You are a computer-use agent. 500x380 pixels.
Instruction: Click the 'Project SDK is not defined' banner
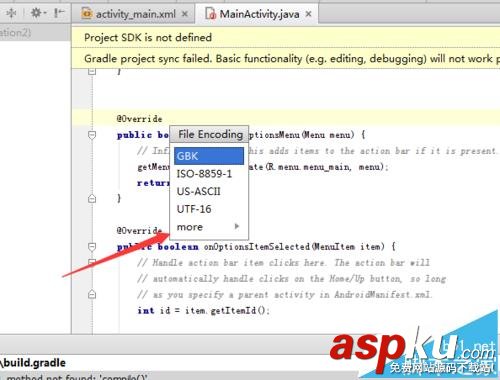(285, 37)
